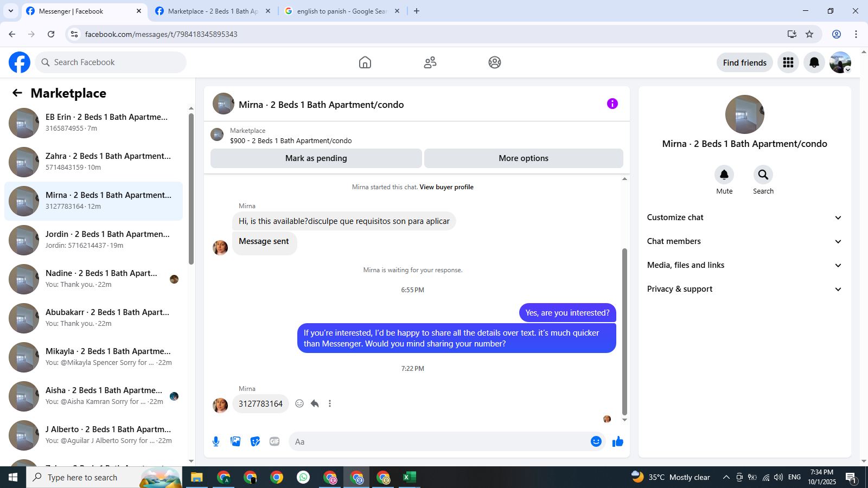The image size is (868, 488).
Task: Open conversation information purple icon
Action: coord(612,104)
